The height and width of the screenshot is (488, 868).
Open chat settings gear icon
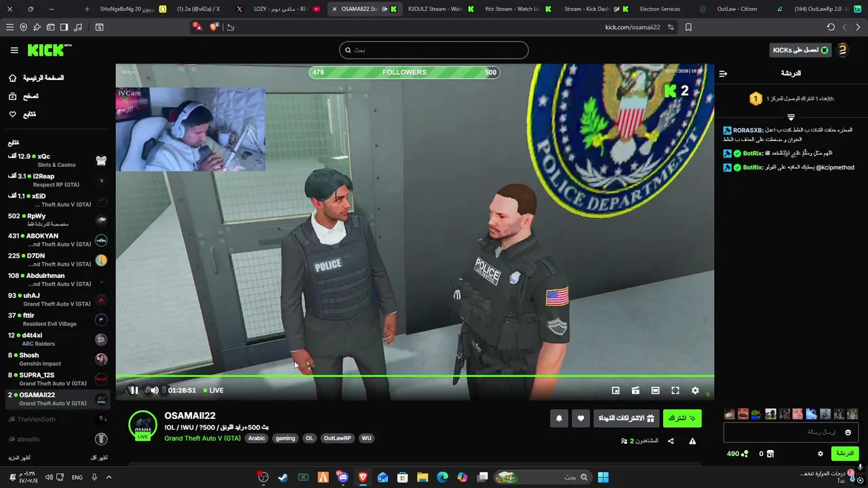coord(820,453)
